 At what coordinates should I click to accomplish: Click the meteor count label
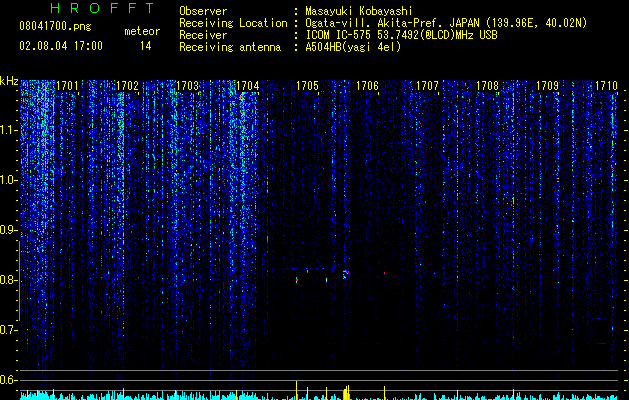(142, 31)
